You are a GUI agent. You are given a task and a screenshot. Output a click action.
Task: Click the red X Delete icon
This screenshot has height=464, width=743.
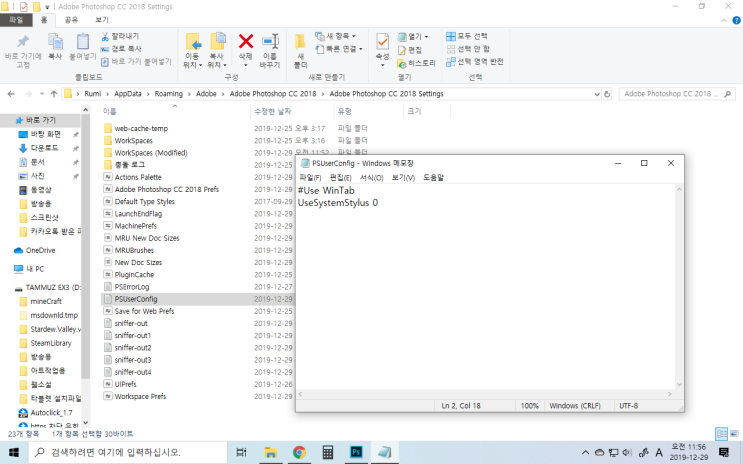click(x=245, y=41)
